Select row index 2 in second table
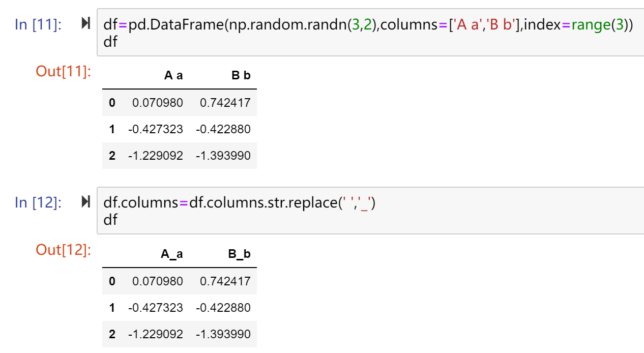 tap(112, 334)
